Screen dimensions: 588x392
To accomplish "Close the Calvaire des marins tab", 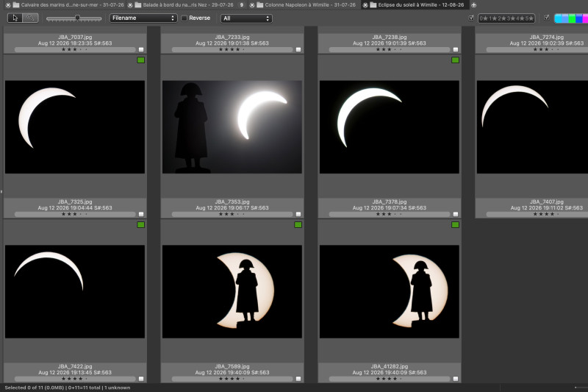I will 8,5.
